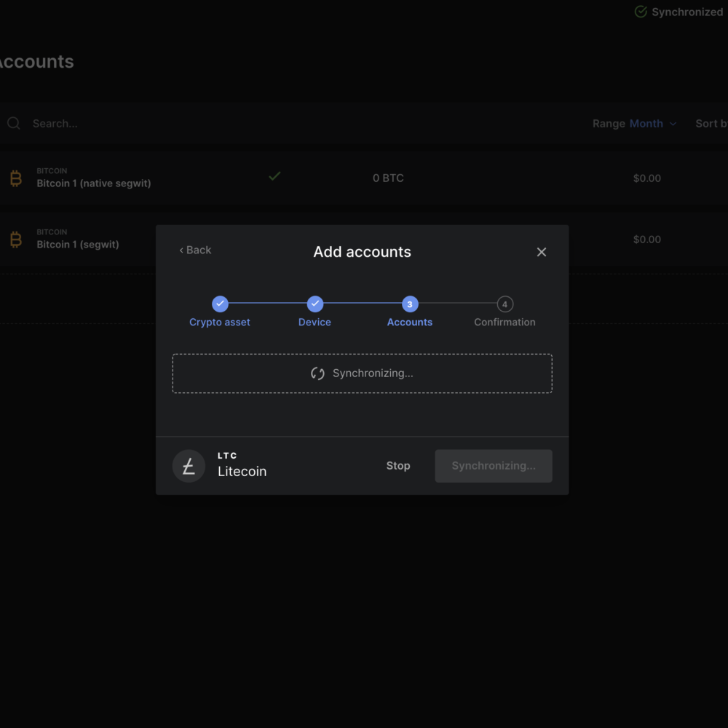This screenshot has width=728, height=728.
Task: Click the search magnifier icon
Action: coord(14,124)
